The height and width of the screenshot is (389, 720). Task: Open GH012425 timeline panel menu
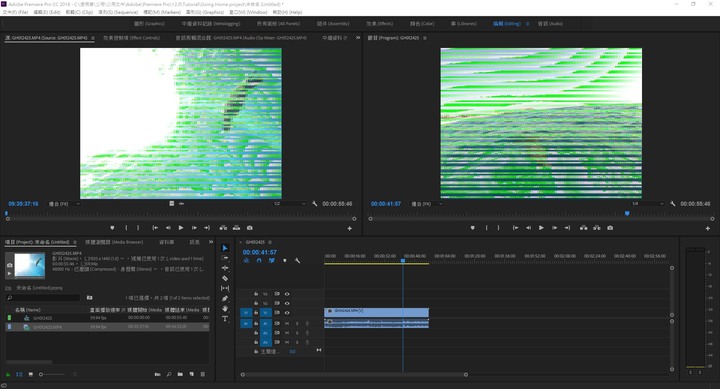pos(270,242)
